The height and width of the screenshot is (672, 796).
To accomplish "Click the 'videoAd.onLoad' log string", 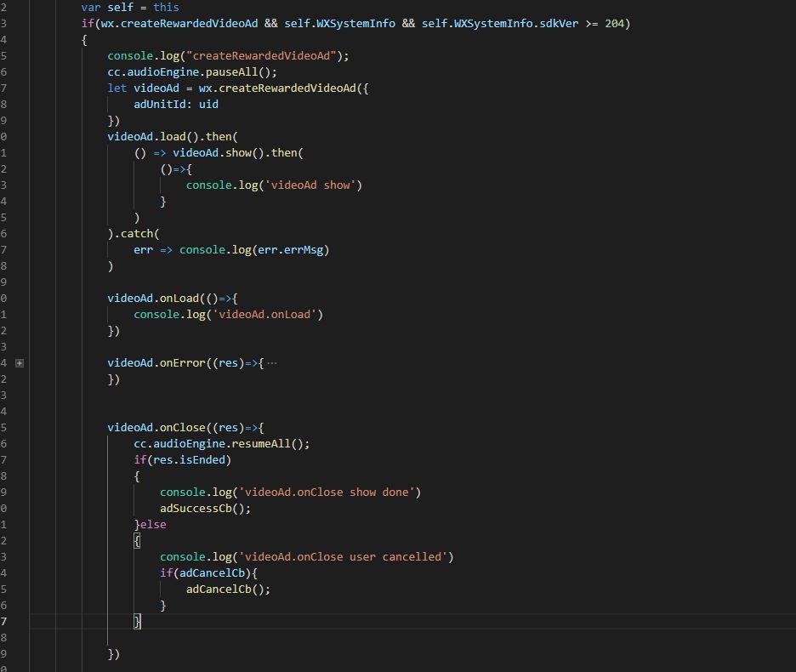I will [x=264, y=315].
